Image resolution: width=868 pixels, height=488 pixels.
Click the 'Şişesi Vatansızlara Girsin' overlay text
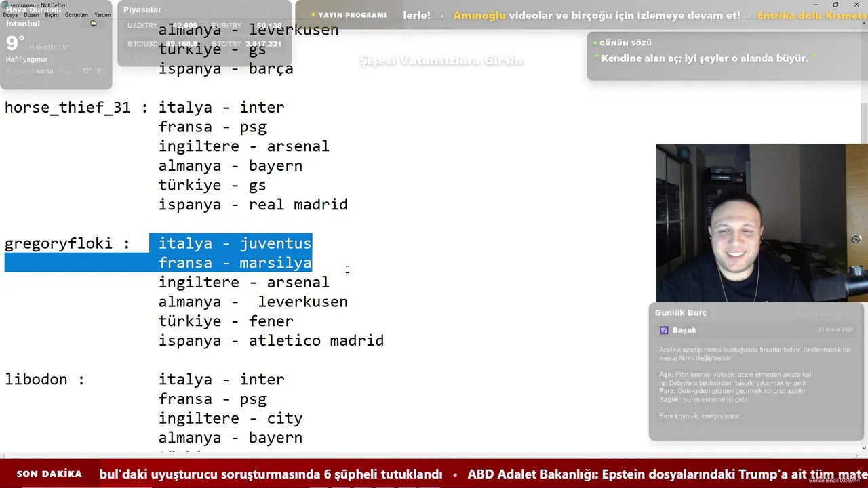click(441, 60)
